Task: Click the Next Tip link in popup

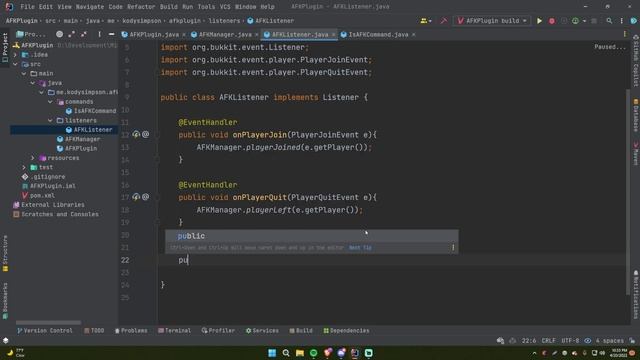Action: tap(360, 248)
